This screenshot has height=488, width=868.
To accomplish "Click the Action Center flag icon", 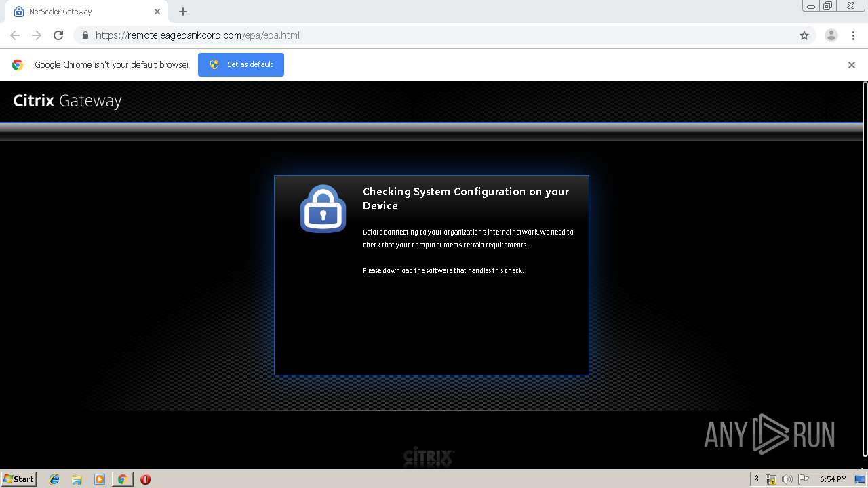I will (804, 479).
